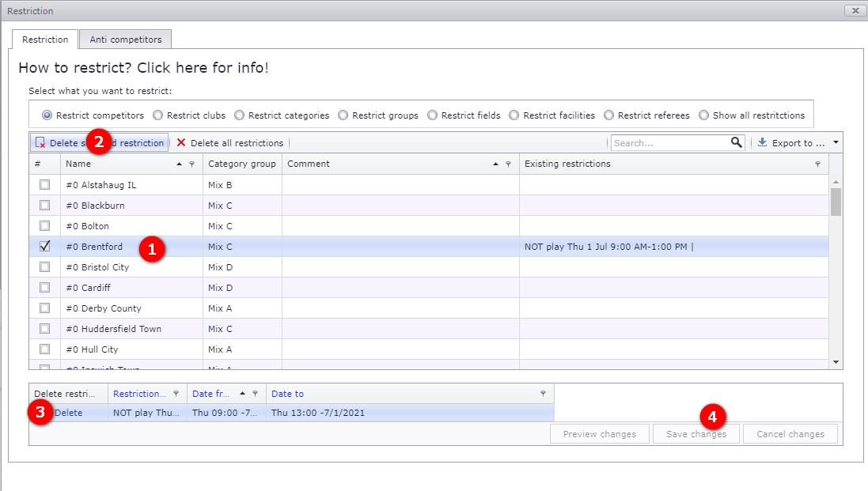868x491 pixels.
Task: Click the Date to column header
Action: coord(410,394)
